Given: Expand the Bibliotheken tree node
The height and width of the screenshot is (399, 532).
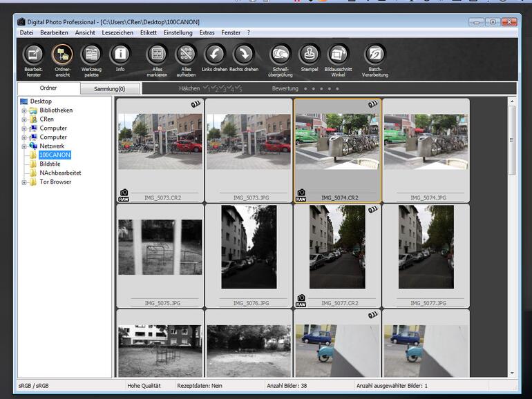Looking at the screenshot, I should click(23, 110).
